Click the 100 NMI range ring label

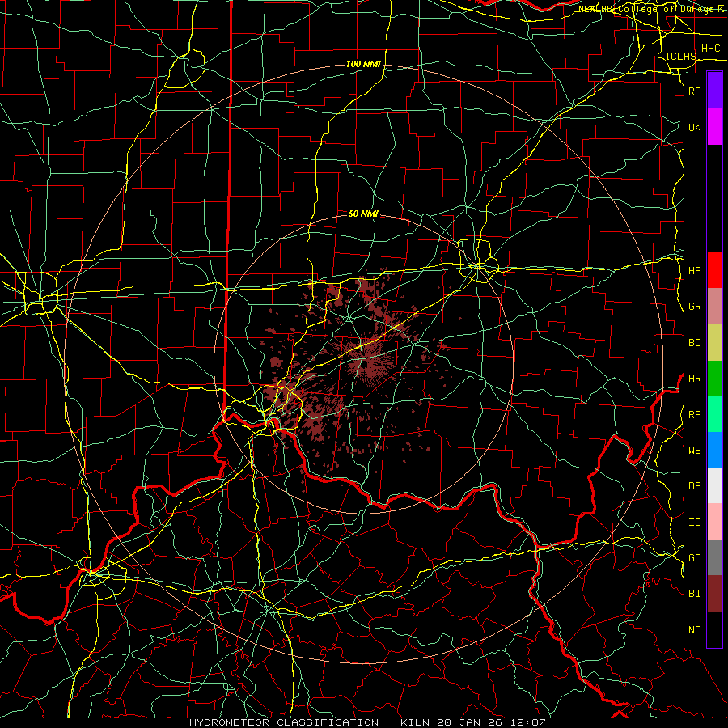pos(363,64)
